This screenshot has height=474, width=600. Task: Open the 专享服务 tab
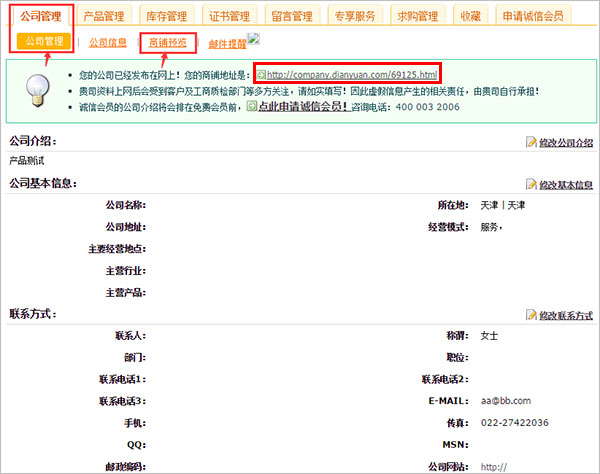(356, 16)
